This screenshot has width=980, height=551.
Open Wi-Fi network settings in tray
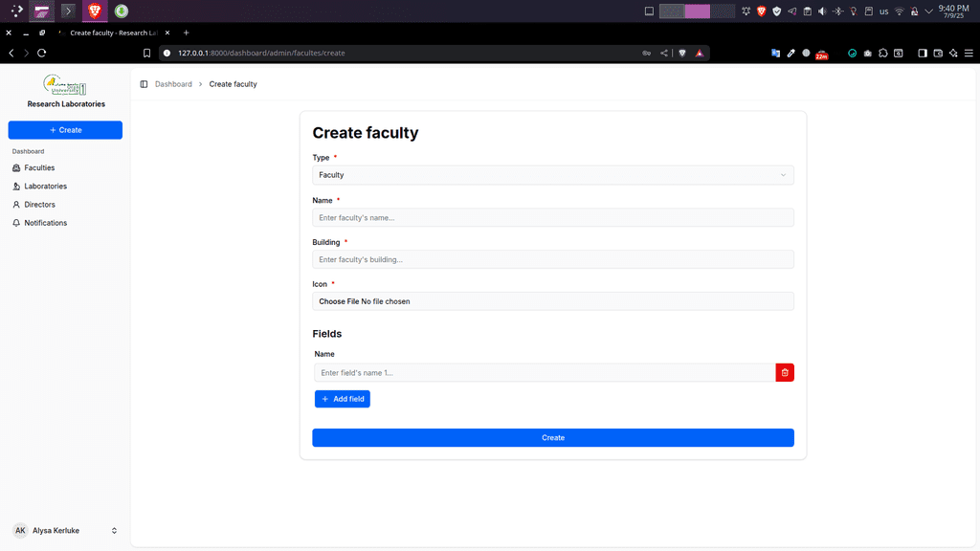point(900,11)
